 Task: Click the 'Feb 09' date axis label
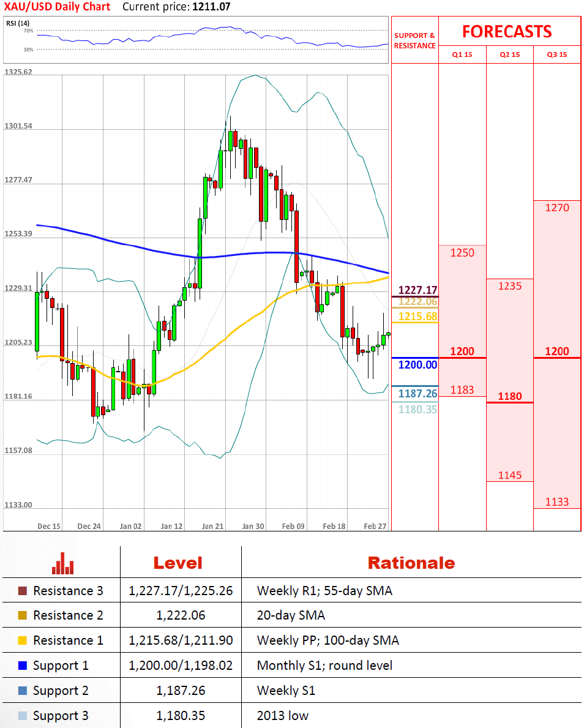(293, 526)
